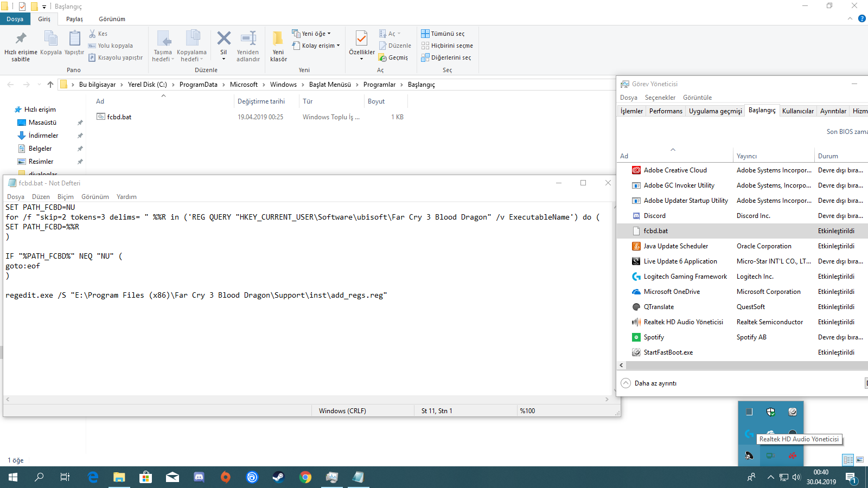Click Başlat Menüsü in the address breadcrumb
868x488 pixels.
click(x=330, y=85)
